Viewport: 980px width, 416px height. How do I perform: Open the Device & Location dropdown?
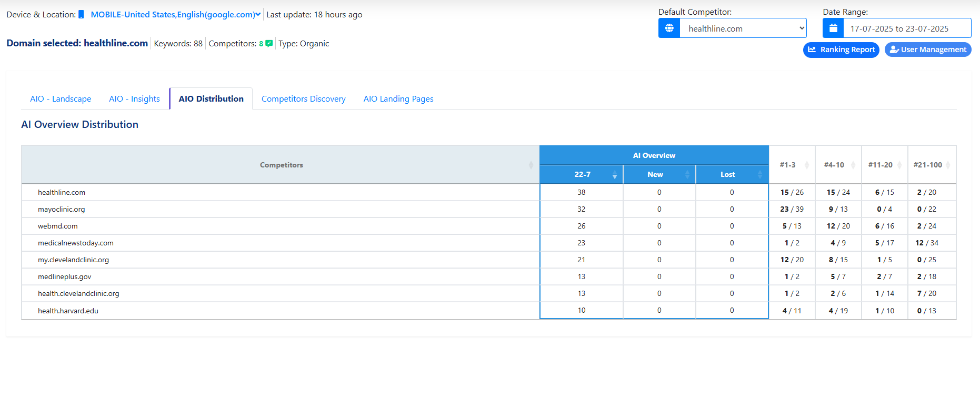(x=176, y=15)
